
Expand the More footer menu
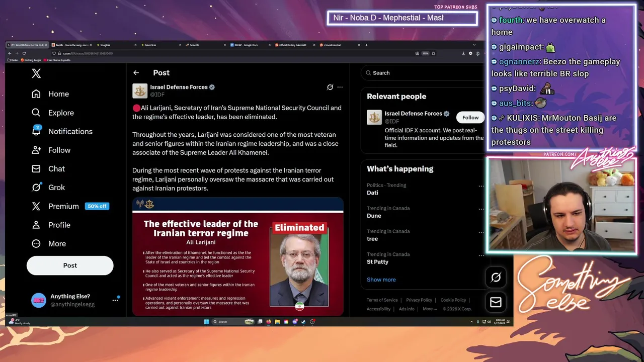point(429,309)
